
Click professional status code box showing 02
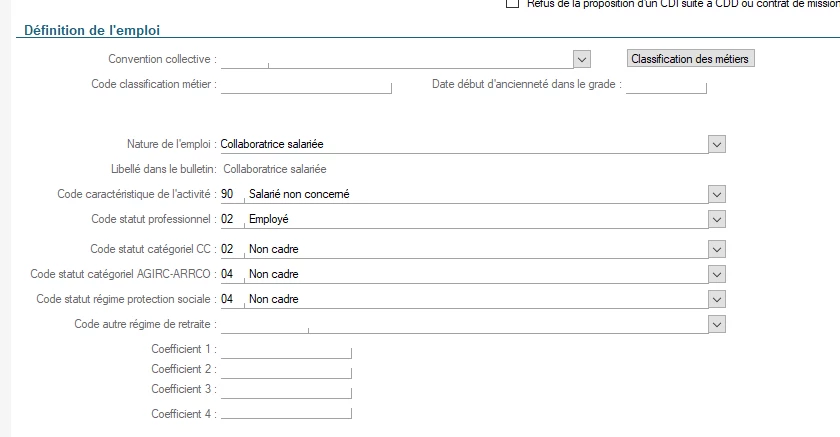[230, 219]
